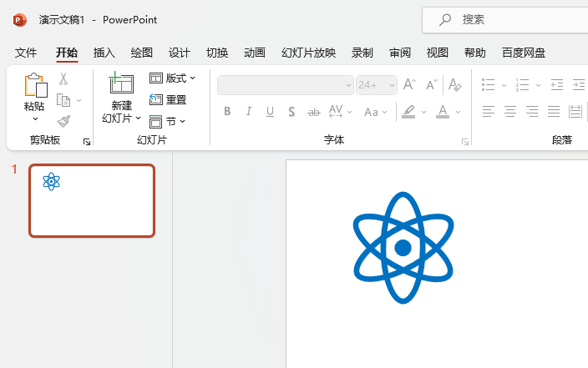Open the 绘图 Draw tab
The image size is (588, 368).
pyautogui.click(x=142, y=53)
